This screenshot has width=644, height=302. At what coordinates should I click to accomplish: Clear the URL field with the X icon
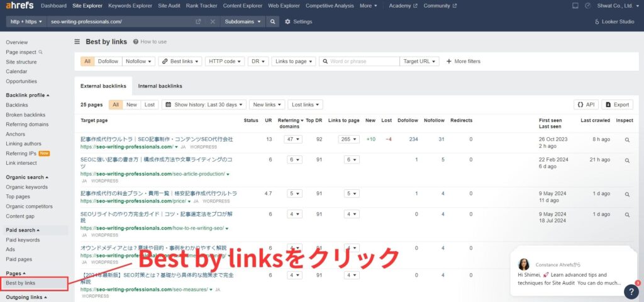[x=213, y=22]
